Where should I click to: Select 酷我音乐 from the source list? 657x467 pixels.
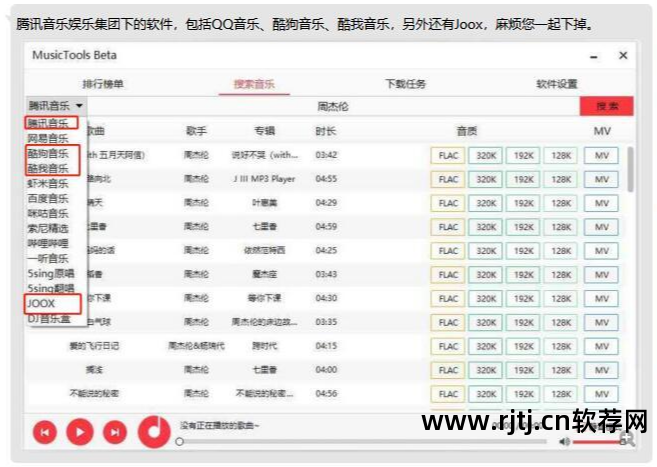point(48,168)
